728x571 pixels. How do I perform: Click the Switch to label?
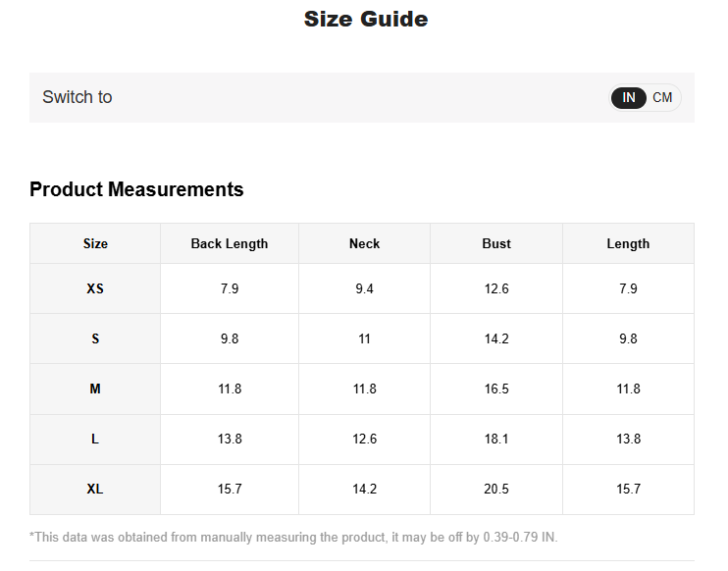click(78, 97)
